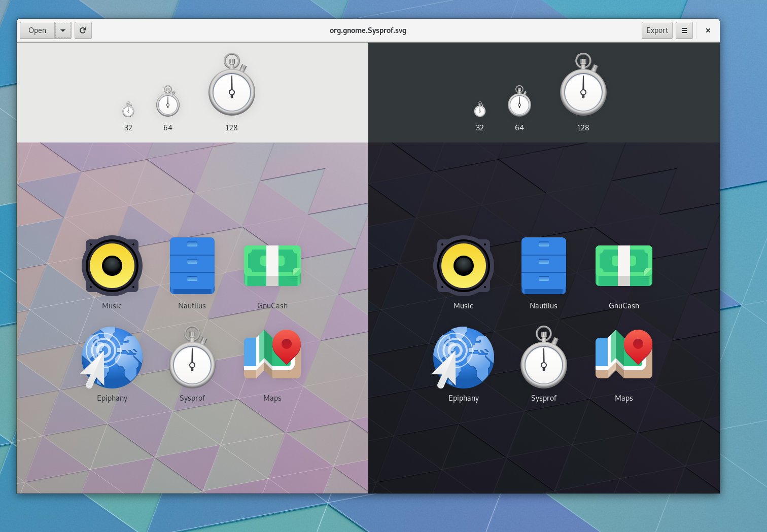Click the "Maps" label in dark panel
The height and width of the screenshot is (532, 767).
coord(624,398)
